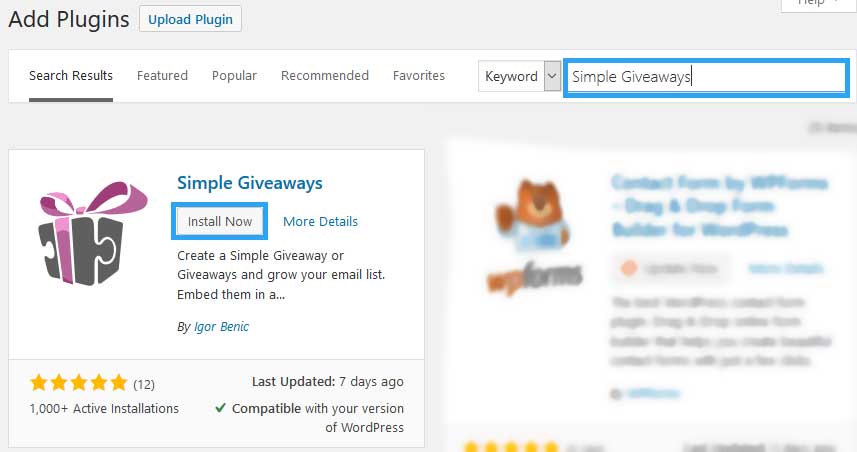Click the blurred WPForms update button

672,268
